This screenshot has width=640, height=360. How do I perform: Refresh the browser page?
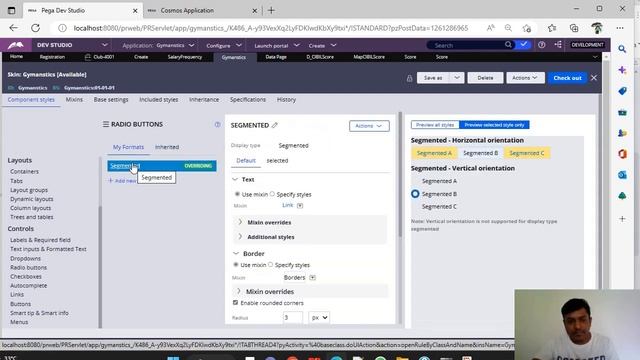(36, 28)
